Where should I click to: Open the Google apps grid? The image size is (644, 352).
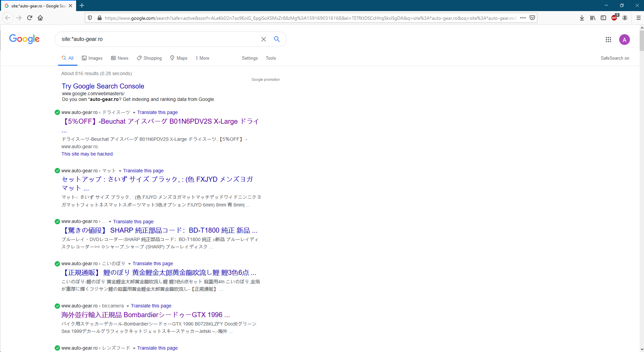click(608, 40)
